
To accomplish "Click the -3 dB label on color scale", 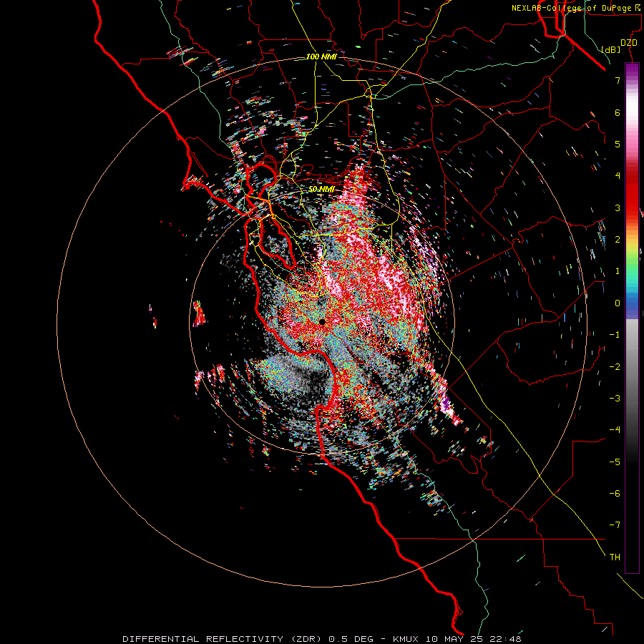I will [615, 399].
